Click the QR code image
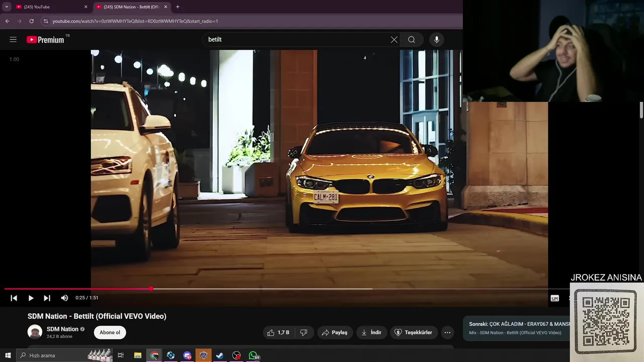Screen dimensions: 644x362 click(x=607, y=322)
